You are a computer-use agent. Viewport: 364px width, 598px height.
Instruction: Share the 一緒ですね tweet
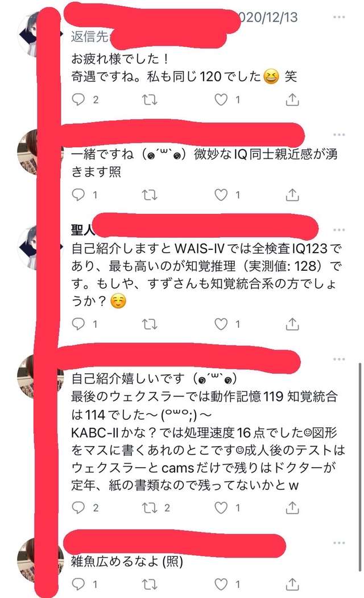(292, 195)
